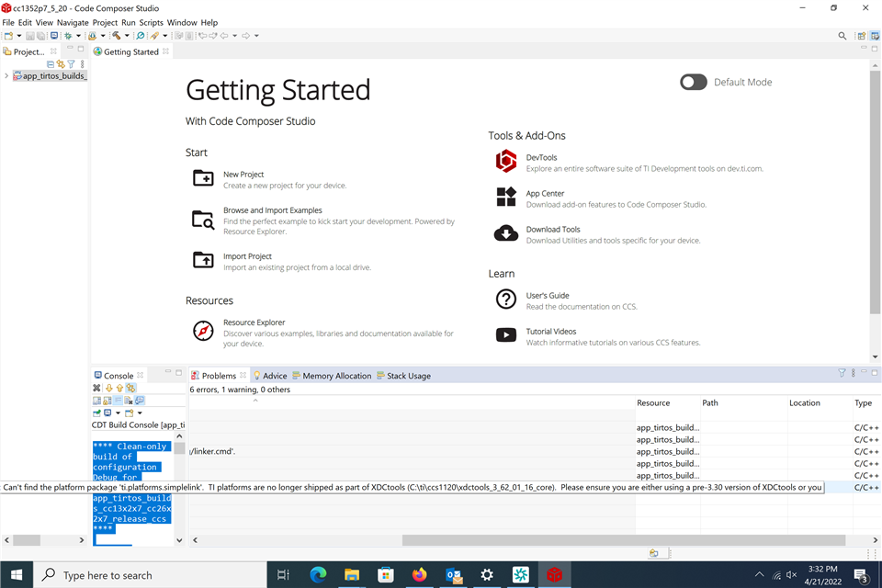Open the Build hammer dropdown arrow
This screenshot has width=882, height=588.
(127, 36)
